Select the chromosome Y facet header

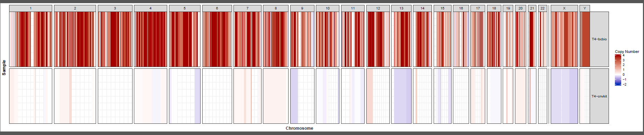pyautogui.click(x=585, y=8)
